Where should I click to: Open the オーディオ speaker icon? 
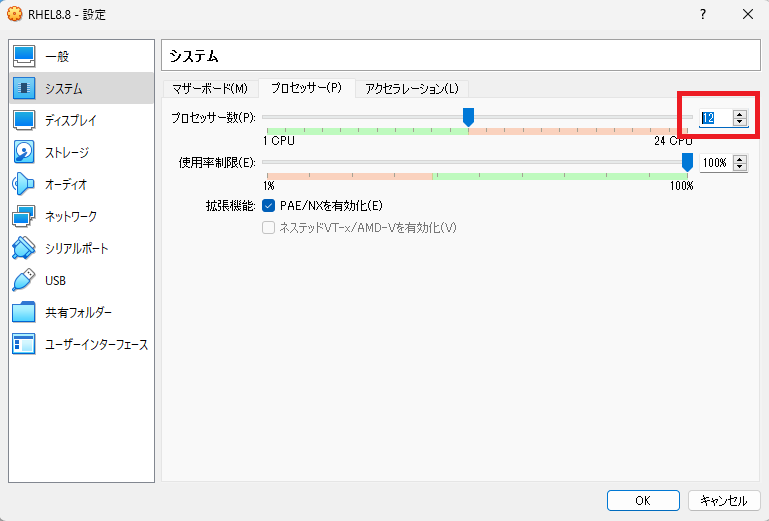coord(24,184)
